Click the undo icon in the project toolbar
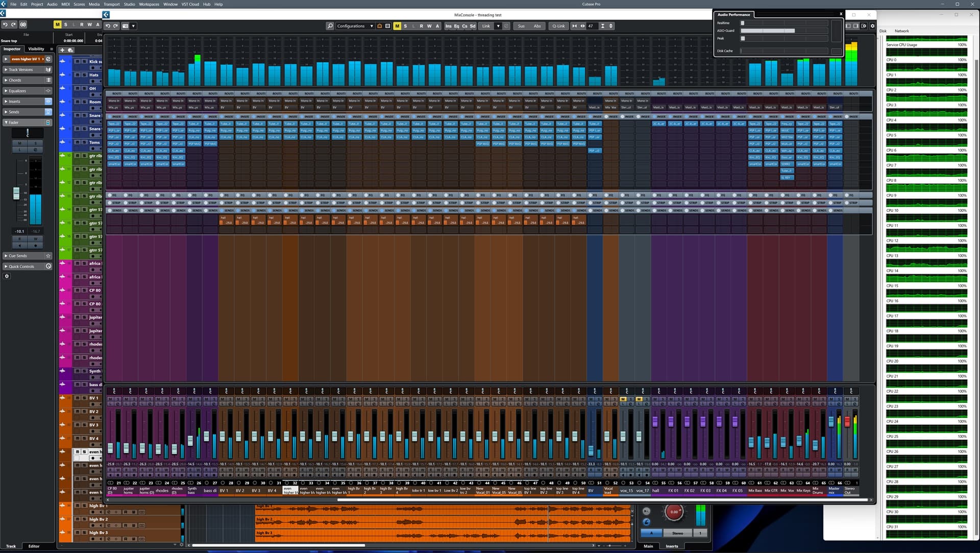The height and width of the screenshot is (553, 980). [5, 25]
